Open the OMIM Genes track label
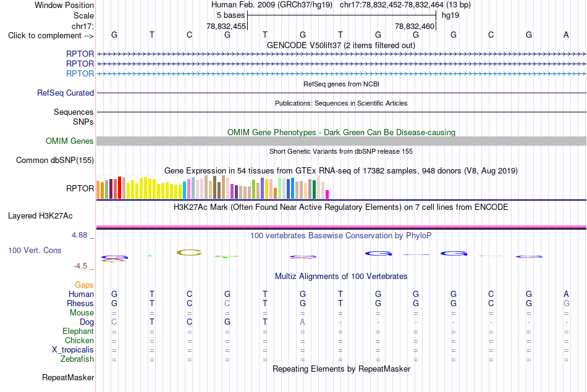 (69, 141)
